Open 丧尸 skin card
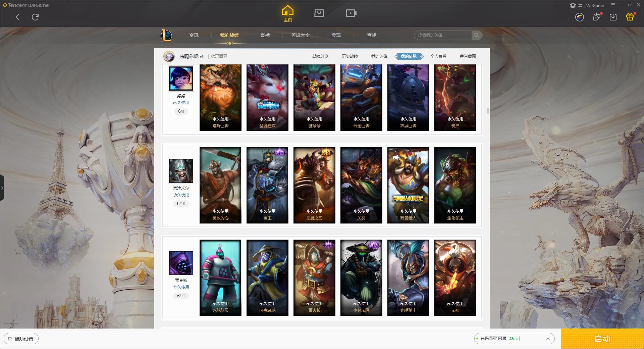This screenshot has width=644, height=349. point(455,98)
